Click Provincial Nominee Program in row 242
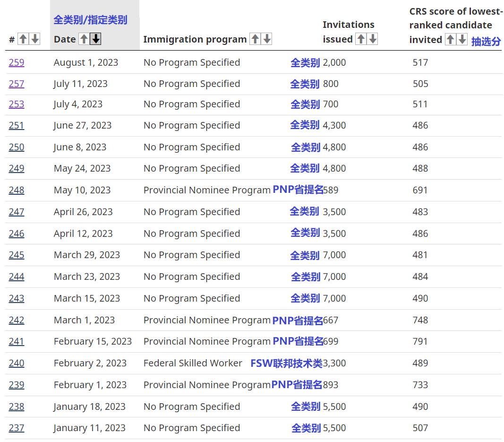504x442 pixels. point(207,321)
